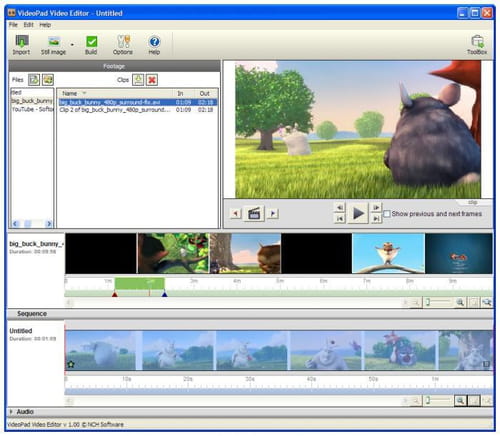The width and height of the screenshot is (500, 436).
Task: Click the dark blue credits thumbnail in filmstrip
Action: point(459,253)
